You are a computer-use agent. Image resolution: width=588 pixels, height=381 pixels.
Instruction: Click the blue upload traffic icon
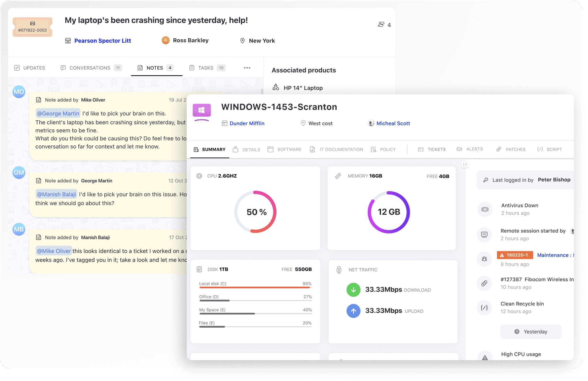(353, 311)
